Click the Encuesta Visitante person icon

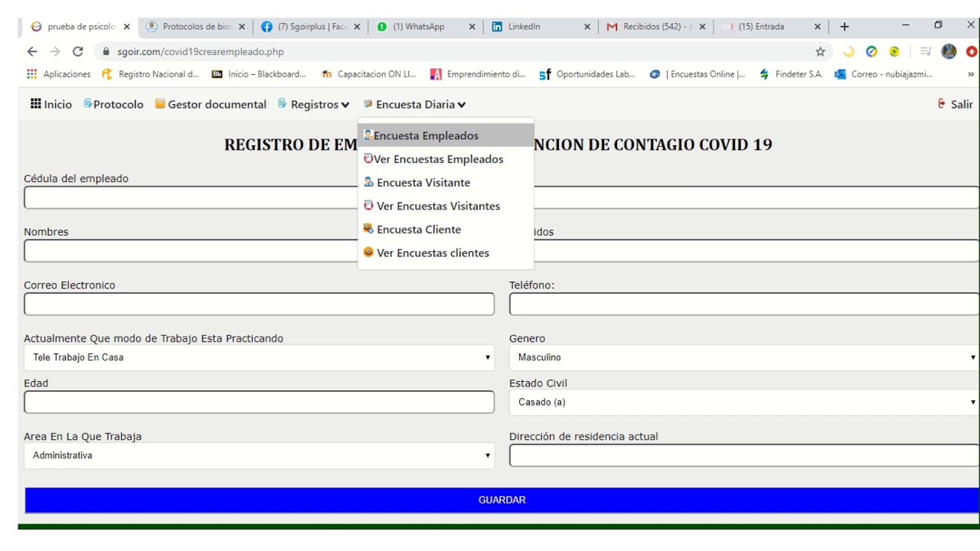[x=368, y=182]
